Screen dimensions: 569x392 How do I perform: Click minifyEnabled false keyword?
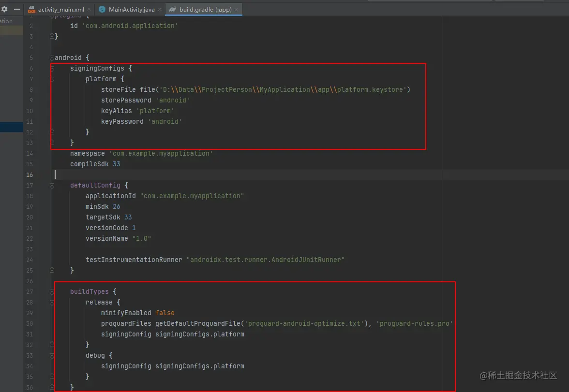click(x=165, y=313)
